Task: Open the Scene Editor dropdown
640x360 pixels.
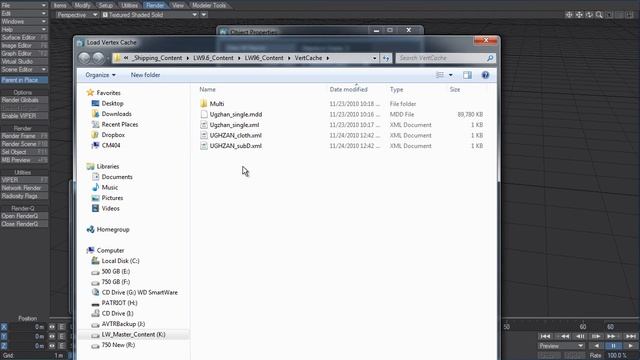Action: (24, 69)
